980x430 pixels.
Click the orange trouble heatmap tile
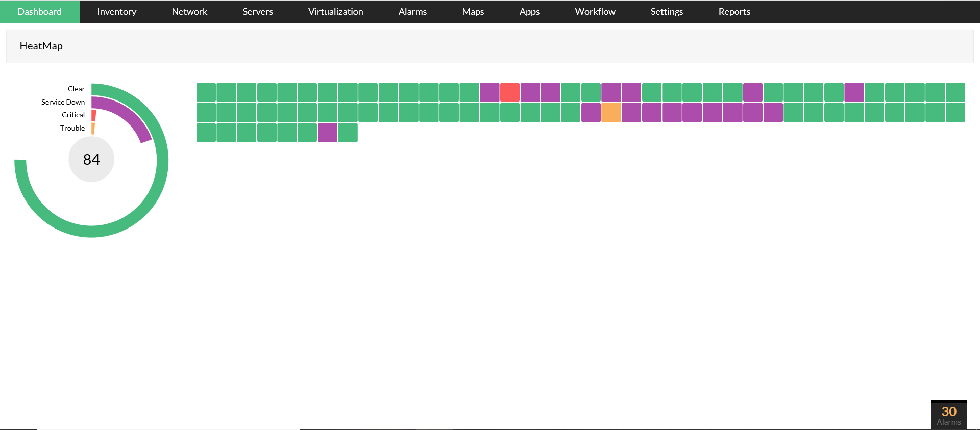click(x=611, y=113)
